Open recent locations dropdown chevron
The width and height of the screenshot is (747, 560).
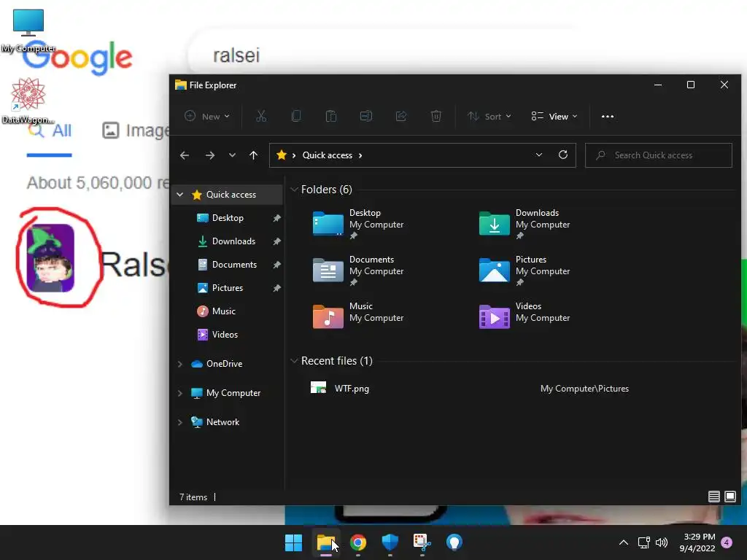coord(232,155)
